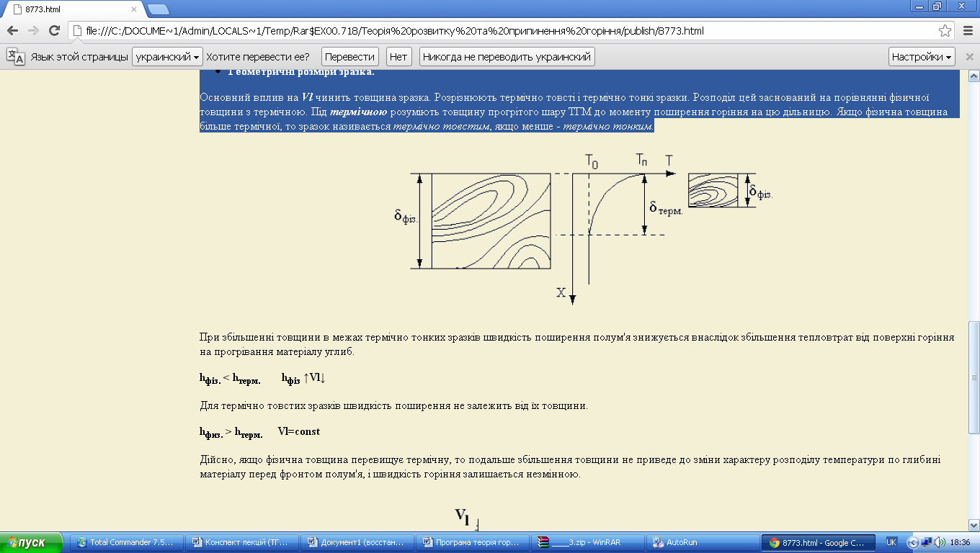The width and height of the screenshot is (980, 553).
Task: Switch to the WinRAR archive taskbar button
Action: point(587,543)
